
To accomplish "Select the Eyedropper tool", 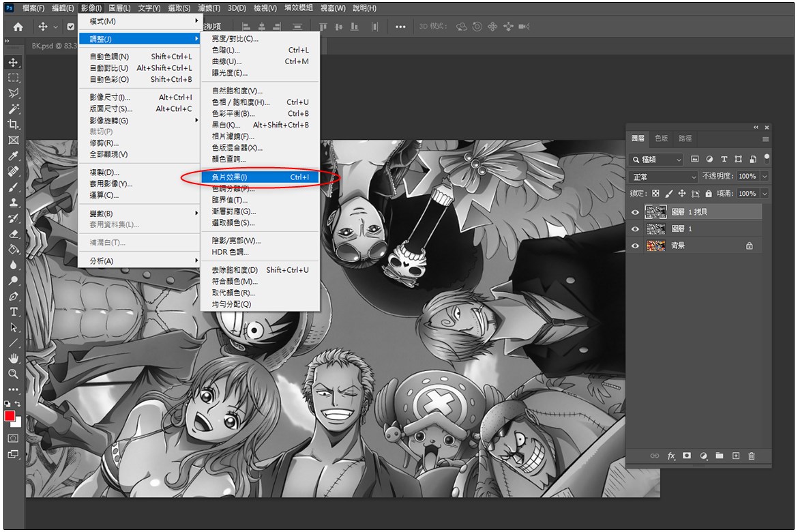I will coord(13,156).
